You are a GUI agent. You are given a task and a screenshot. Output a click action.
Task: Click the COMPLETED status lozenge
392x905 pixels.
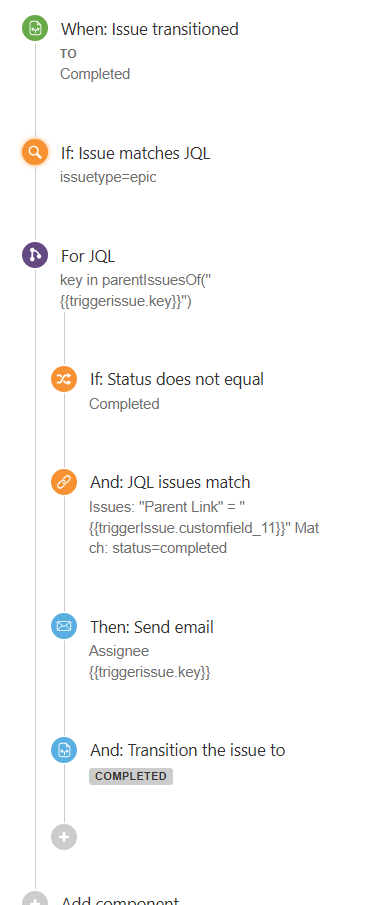(131, 776)
